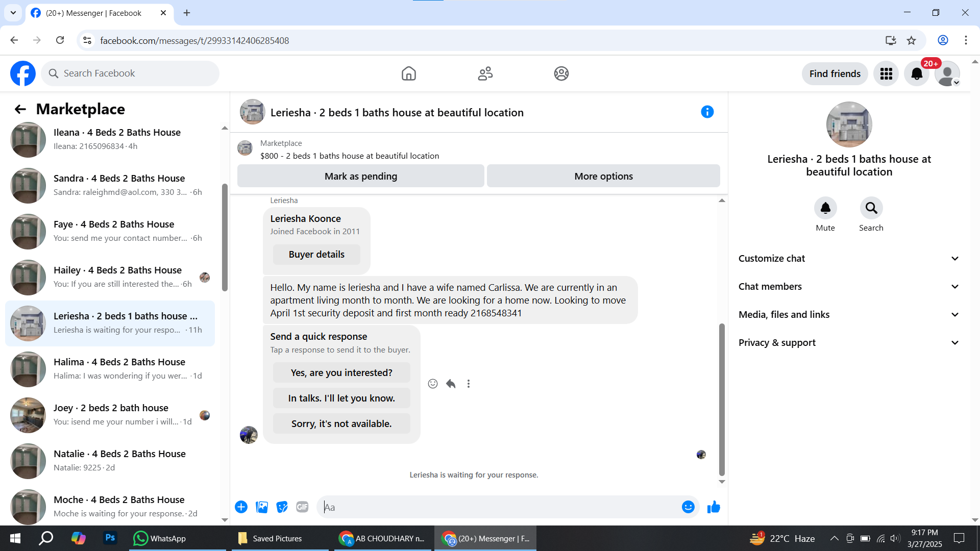
Task: Open Chrome three-dot menu
Action: click(966, 40)
